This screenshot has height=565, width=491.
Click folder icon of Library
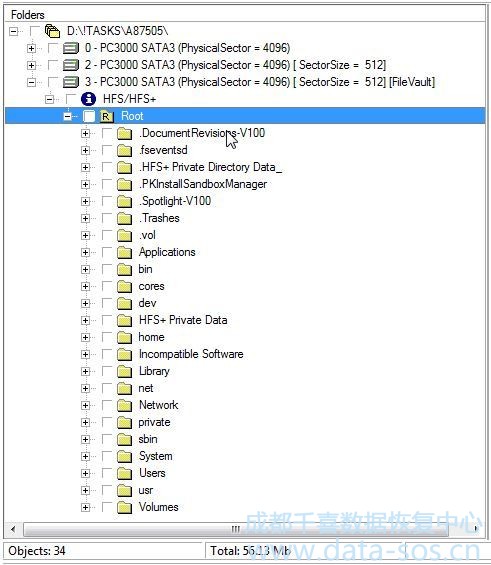pyautogui.click(x=125, y=371)
